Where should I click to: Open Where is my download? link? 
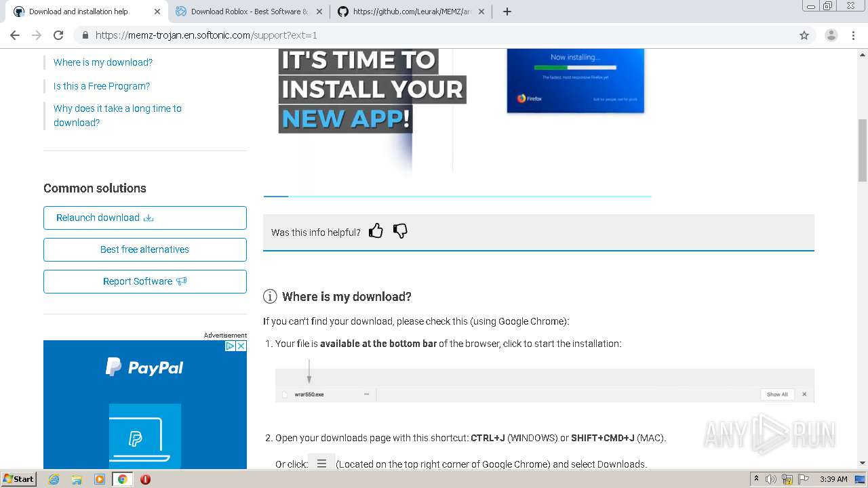point(103,62)
